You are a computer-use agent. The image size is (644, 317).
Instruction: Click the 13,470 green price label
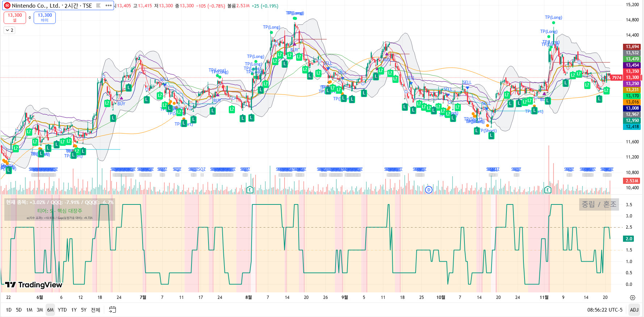point(632,59)
